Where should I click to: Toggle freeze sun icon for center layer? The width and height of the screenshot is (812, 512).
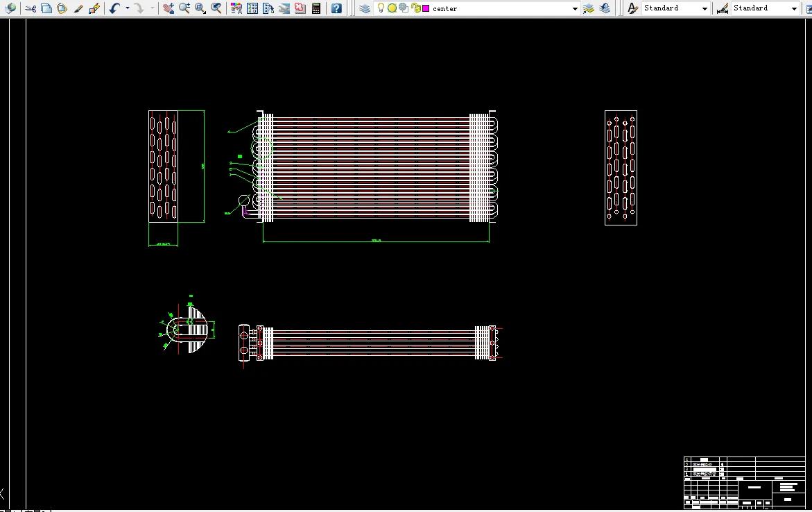click(392, 8)
